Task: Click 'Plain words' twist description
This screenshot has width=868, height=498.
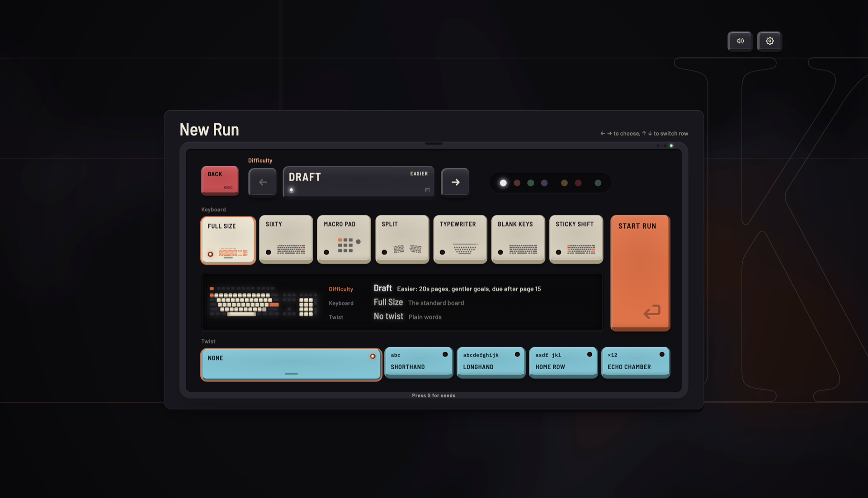Action: point(425,317)
